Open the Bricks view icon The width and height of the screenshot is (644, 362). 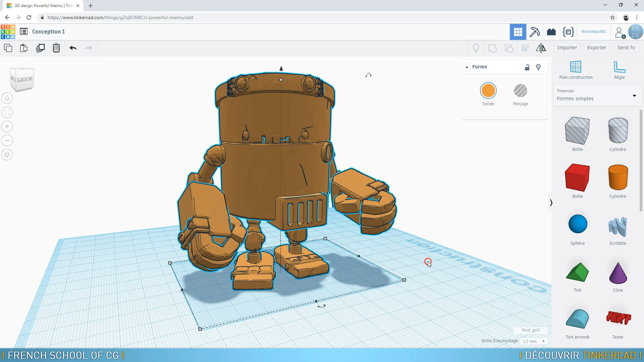551,32
